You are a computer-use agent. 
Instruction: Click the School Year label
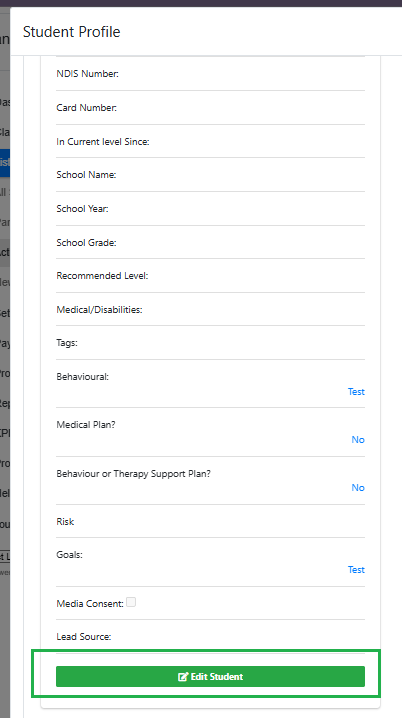(82, 209)
